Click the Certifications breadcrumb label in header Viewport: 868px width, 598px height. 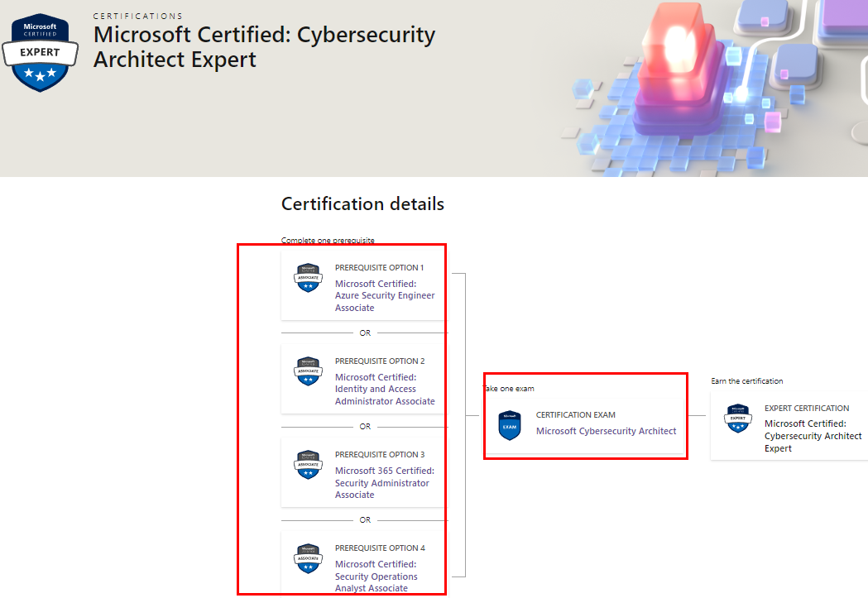coord(138,16)
